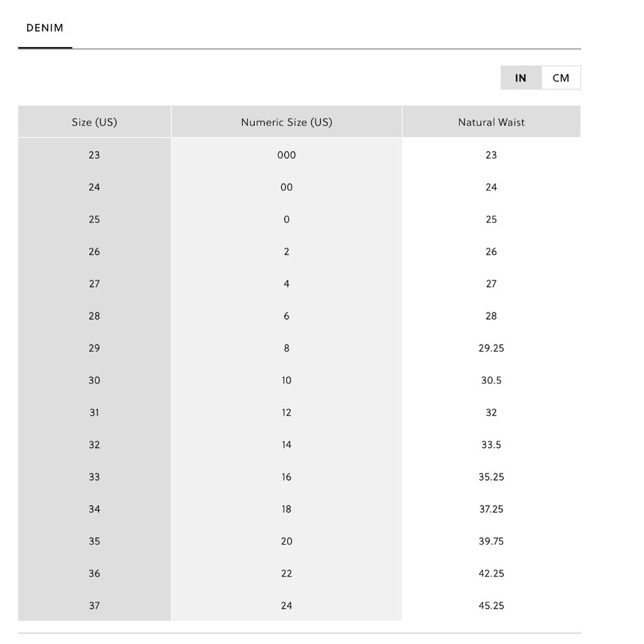The image size is (644, 644).
Task: Select numeric size 000 cell
Action: [x=287, y=155]
